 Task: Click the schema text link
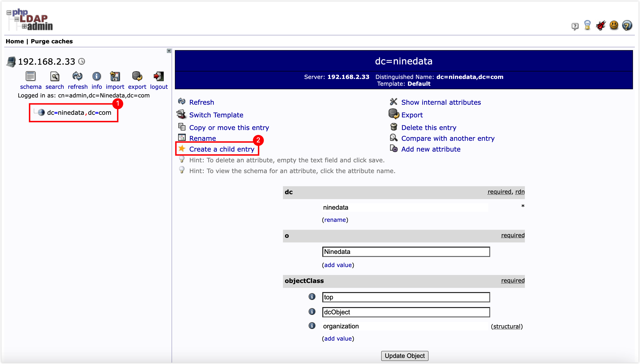(30, 87)
